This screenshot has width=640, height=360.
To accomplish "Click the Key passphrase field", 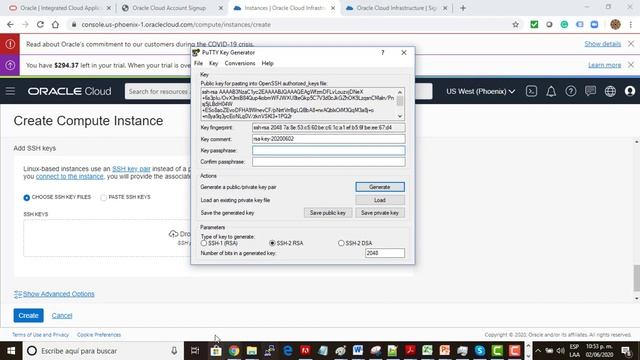I will tap(329, 151).
